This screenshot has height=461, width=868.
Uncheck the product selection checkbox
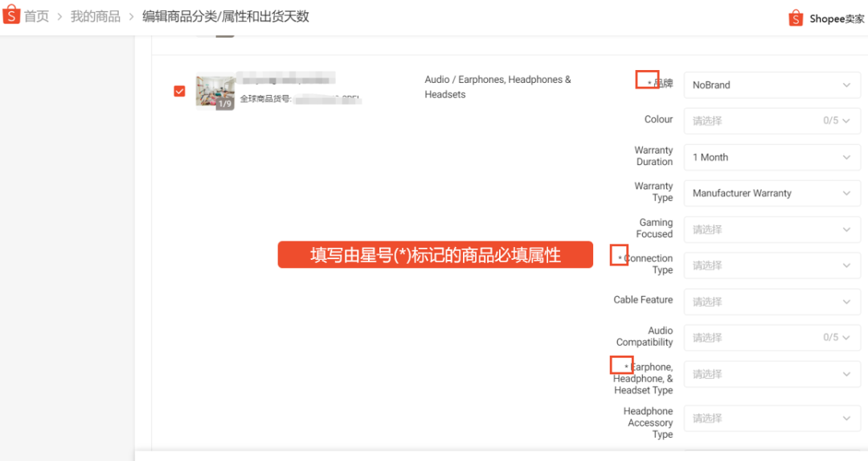pos(179,91)
